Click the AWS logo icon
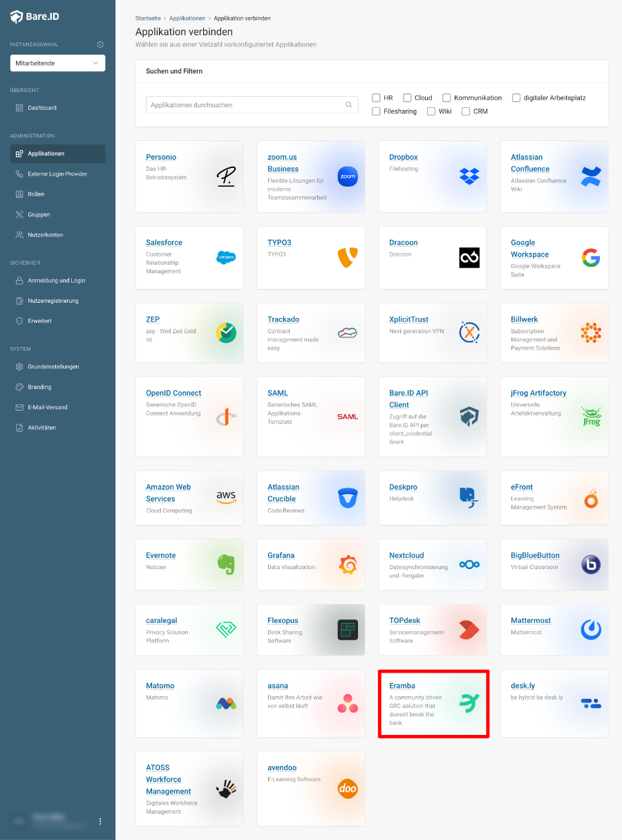Screen dimensions: 622x840 click(226, 498)
